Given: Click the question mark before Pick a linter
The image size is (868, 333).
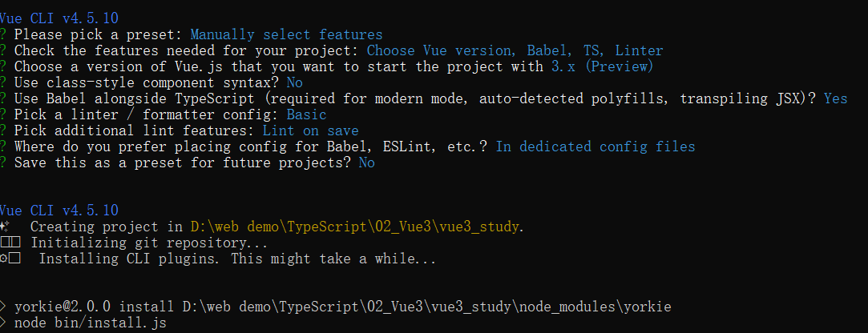Looking at the screenshot, I should coord(2,115).
